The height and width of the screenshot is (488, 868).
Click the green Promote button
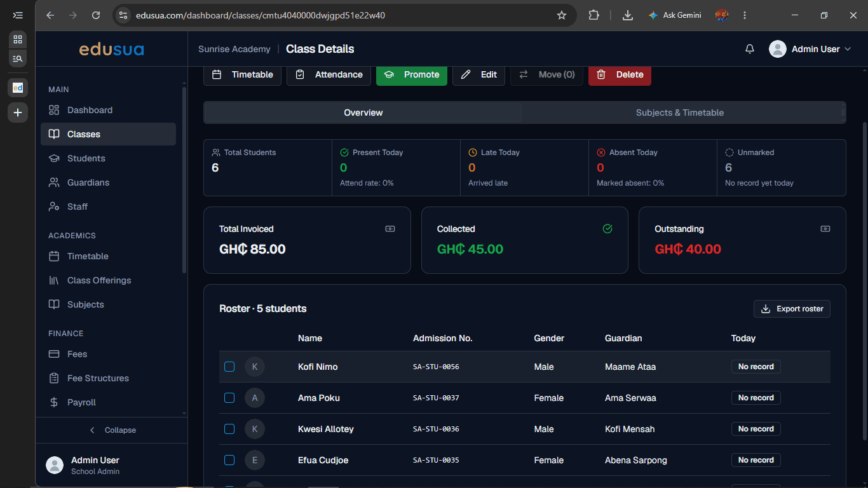(412, 74)
